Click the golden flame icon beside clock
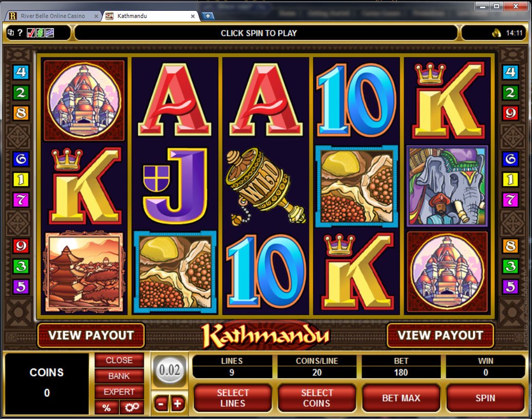This screenshot has height=419, width=532. 497,33
